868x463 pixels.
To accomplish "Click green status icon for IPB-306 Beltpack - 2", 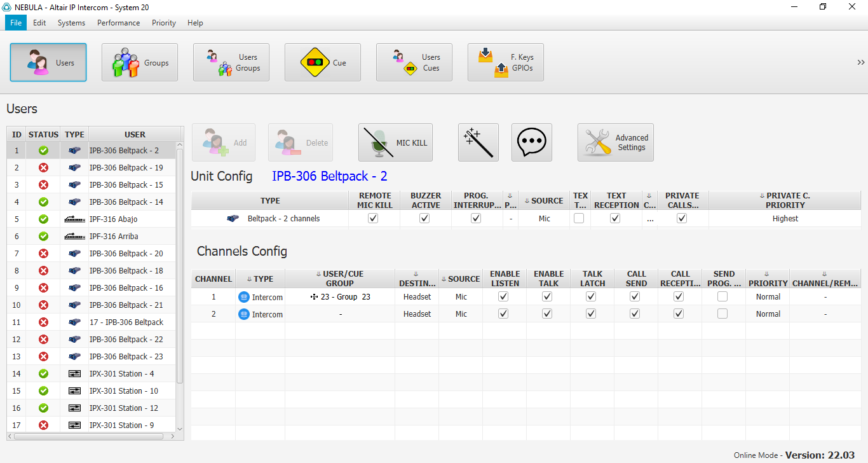I will (43, 151).
